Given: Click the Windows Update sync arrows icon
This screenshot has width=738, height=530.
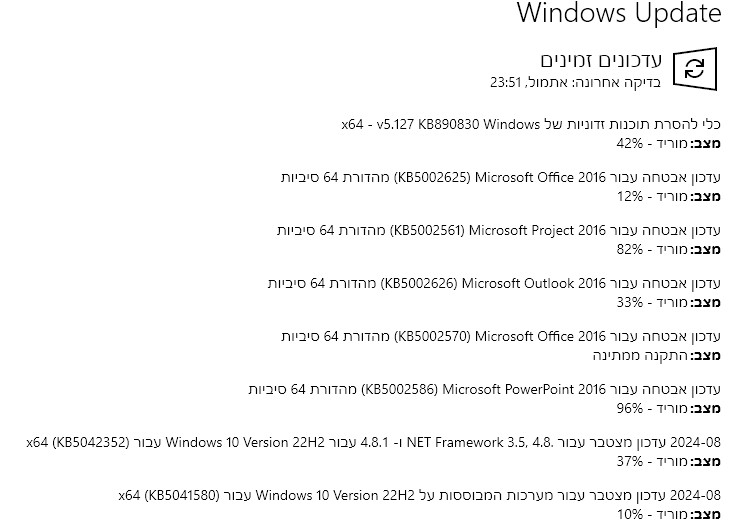Looking at the screenshot, I should [x=695, y=68].
